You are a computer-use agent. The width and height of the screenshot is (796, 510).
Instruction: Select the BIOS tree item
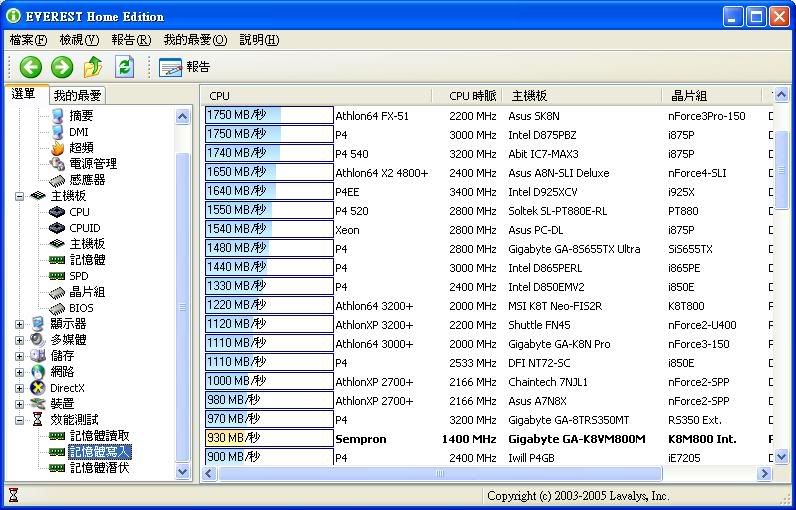coord(81,308)
